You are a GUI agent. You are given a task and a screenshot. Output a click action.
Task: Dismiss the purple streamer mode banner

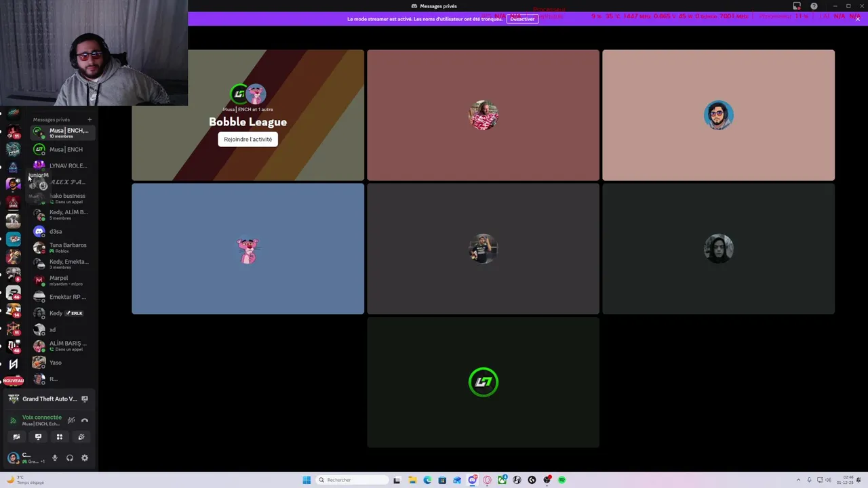[x=857, y=19]
